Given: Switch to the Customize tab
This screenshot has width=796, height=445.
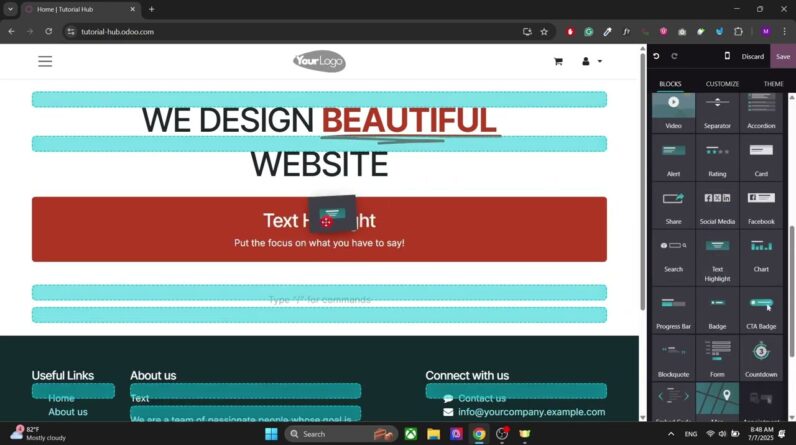Looking at the screenshot, I should [722, 84].
